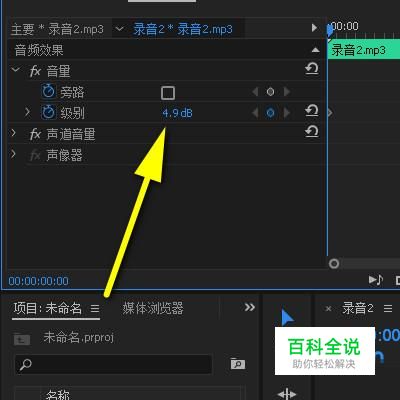Toggle the 声像器 fx effect switch
The height and width of the screenshot is (400, 400).
[35, 155]
